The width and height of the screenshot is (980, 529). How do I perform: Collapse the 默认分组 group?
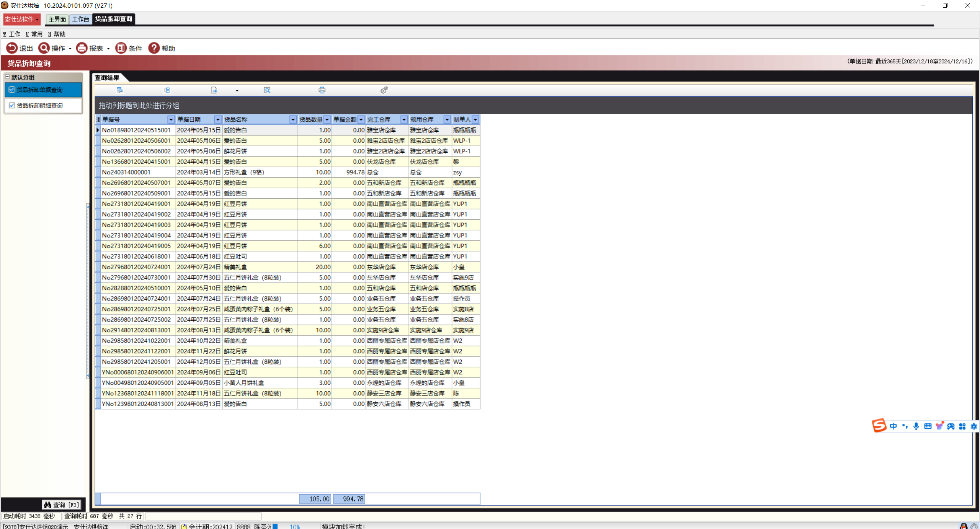tap(7, 77)
